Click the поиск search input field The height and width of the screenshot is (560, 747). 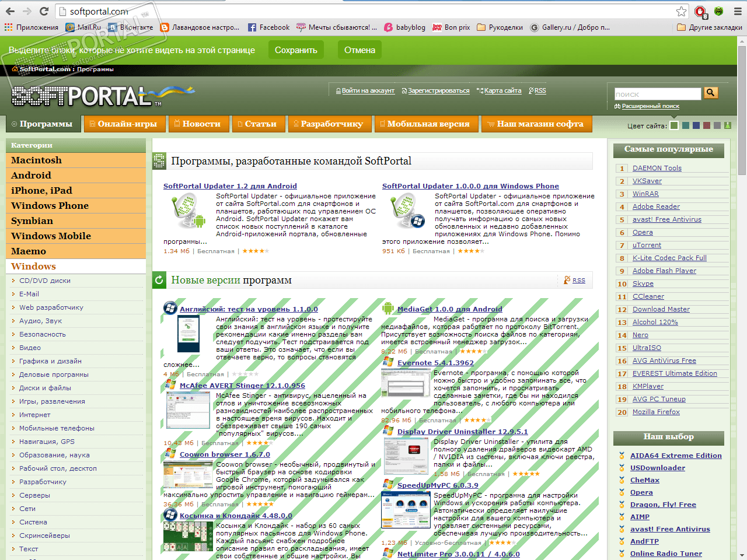pos(658,94)
